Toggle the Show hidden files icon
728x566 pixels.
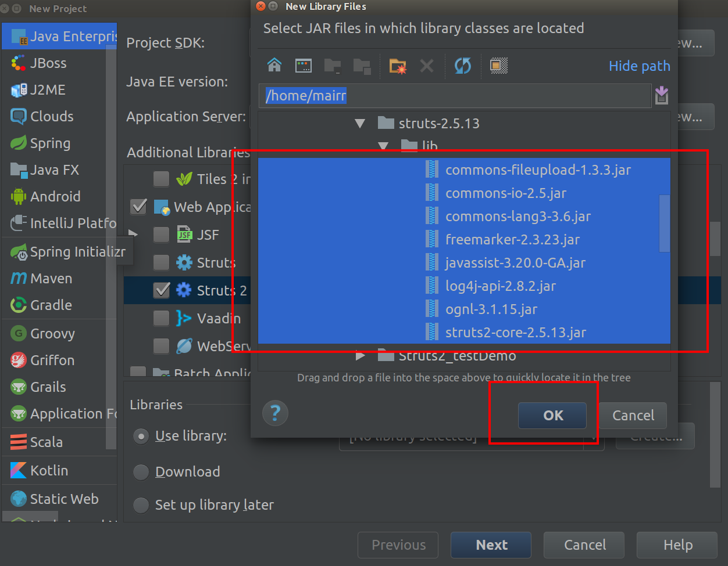[x=498, y=66]
